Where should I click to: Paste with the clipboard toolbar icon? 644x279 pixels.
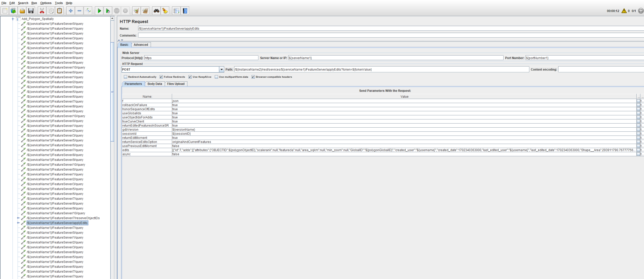tap(59, 11)
